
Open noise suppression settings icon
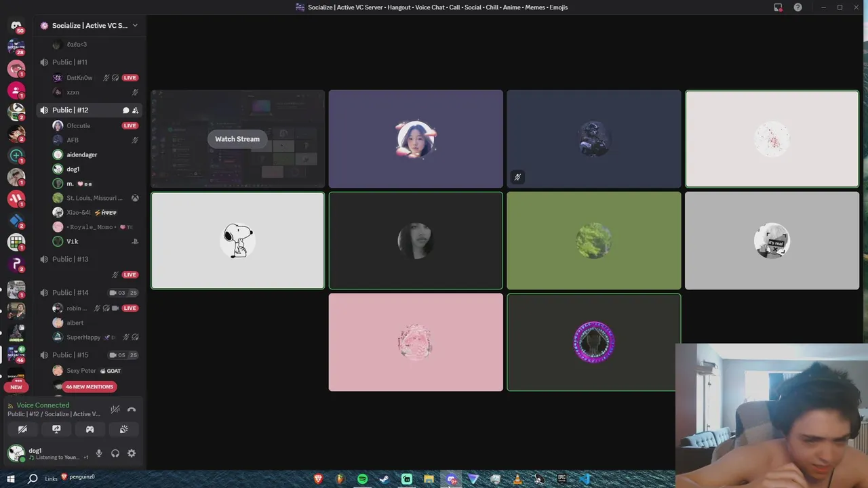(115, 409)
